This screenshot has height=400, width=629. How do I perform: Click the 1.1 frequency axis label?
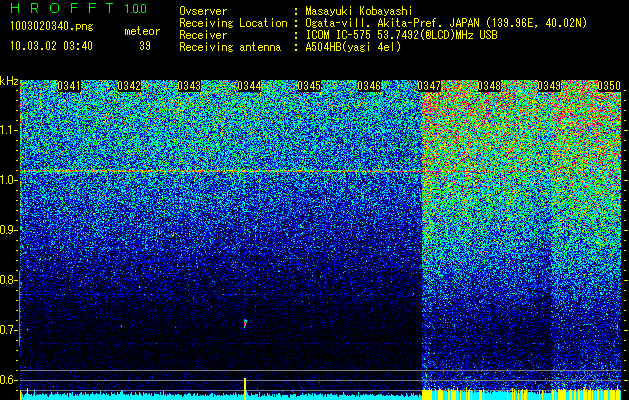[x=9, y=130]
